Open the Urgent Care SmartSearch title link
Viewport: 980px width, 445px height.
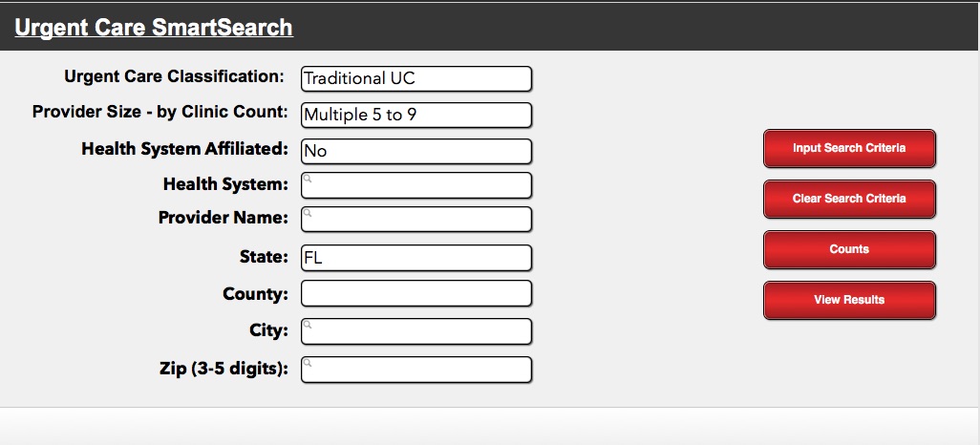(x=154, y=28)
